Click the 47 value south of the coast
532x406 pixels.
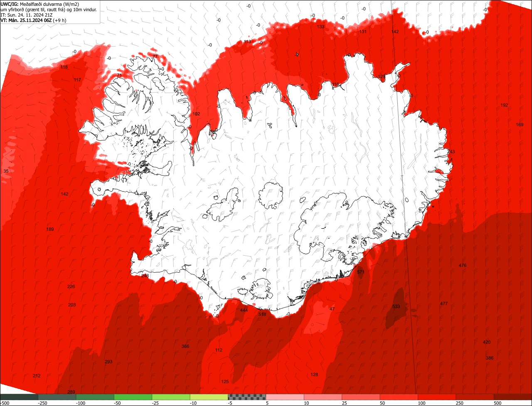332,309
